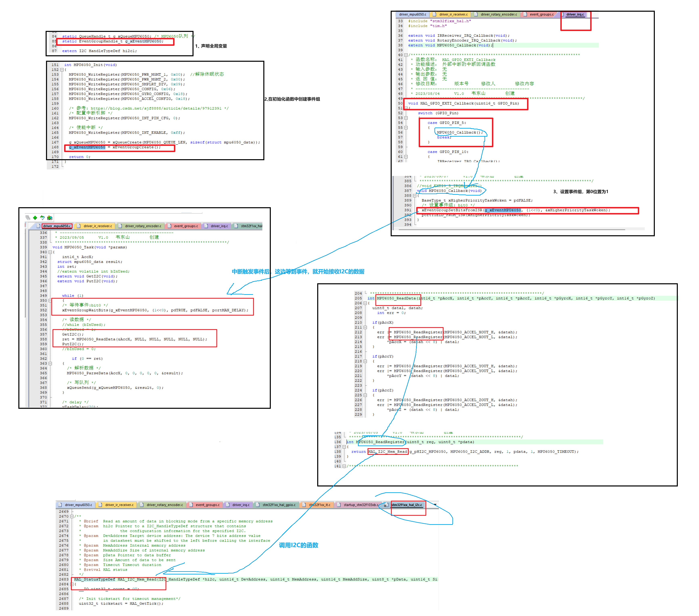699x616 pixels.
Task: Click the xEventGroupSetBitsFromISR line 391
Action: [516, 210]
